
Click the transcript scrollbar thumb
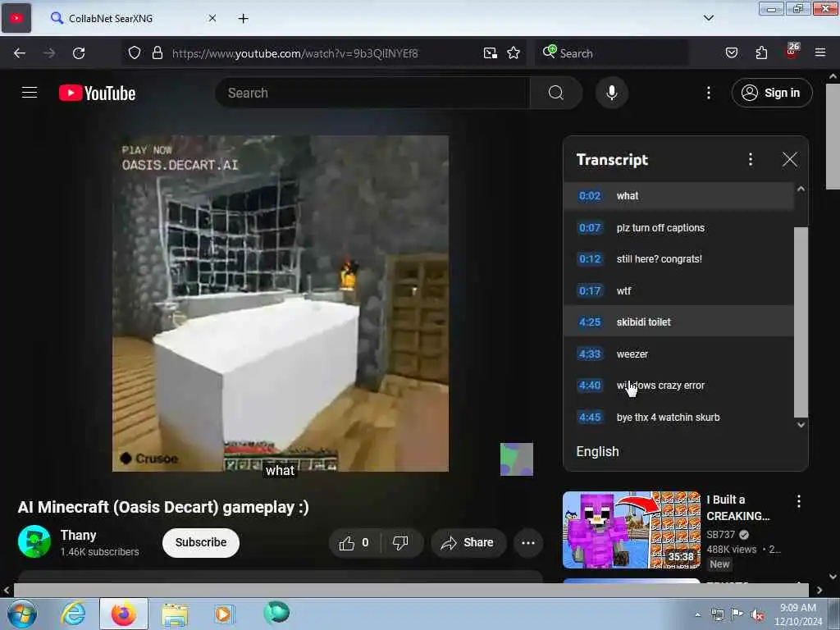pyautogui.click(x=801, y=322)
